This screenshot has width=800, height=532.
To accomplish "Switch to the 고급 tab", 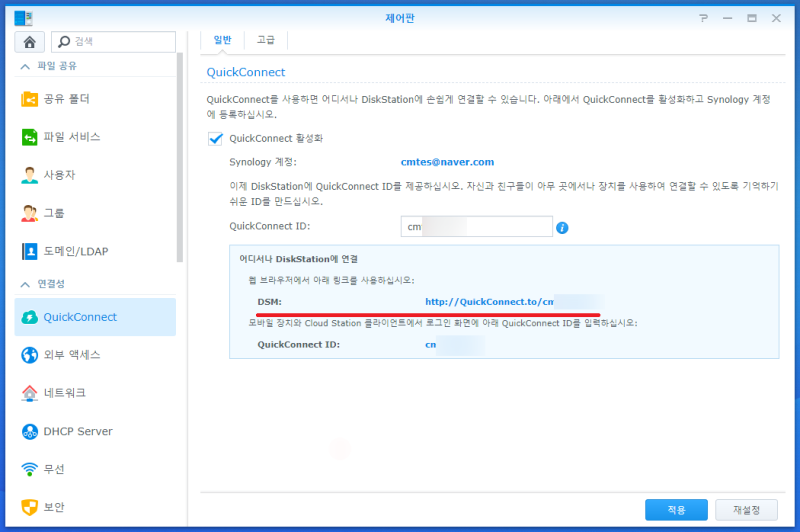I will (266, 40).
